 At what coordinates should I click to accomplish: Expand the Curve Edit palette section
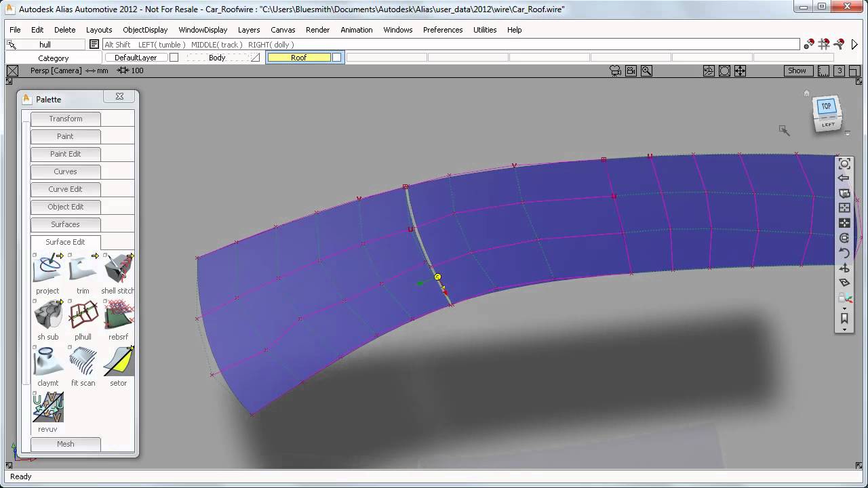tap(65, 189)
